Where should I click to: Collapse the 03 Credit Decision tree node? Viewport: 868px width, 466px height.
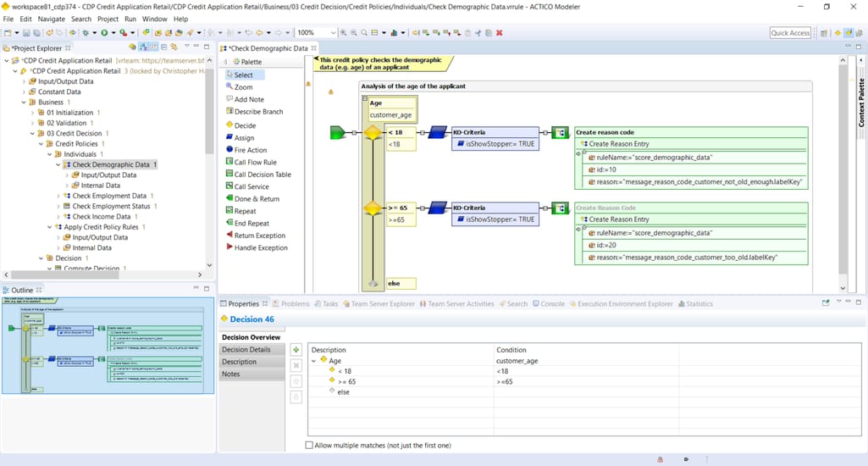(33, 134)
